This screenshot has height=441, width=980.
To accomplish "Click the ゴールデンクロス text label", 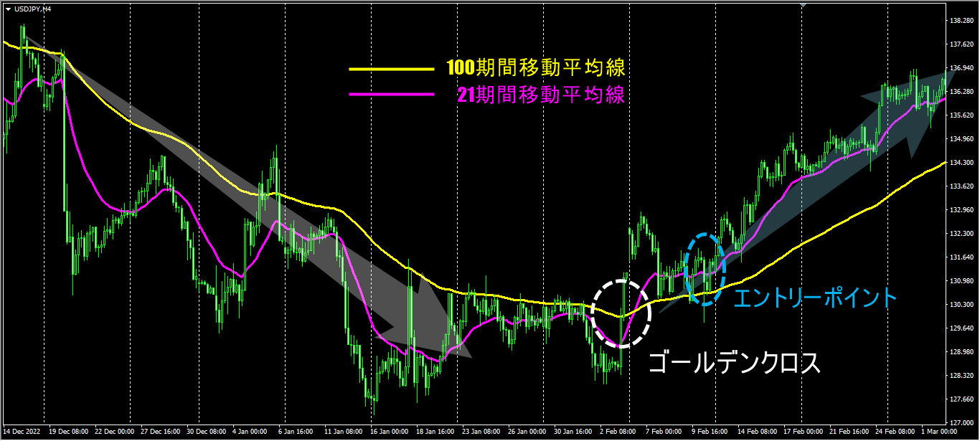I will [x=734, y=364].
